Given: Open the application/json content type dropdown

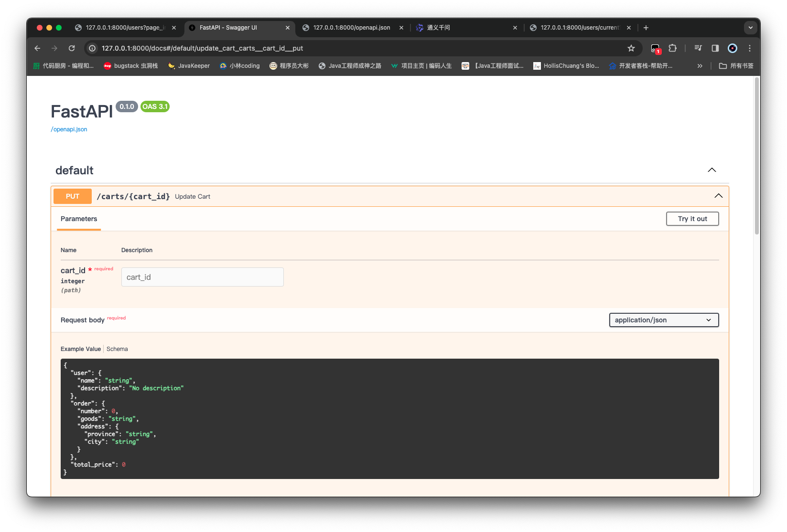Looking at the screenshot, I should click(x=664, y=320).
